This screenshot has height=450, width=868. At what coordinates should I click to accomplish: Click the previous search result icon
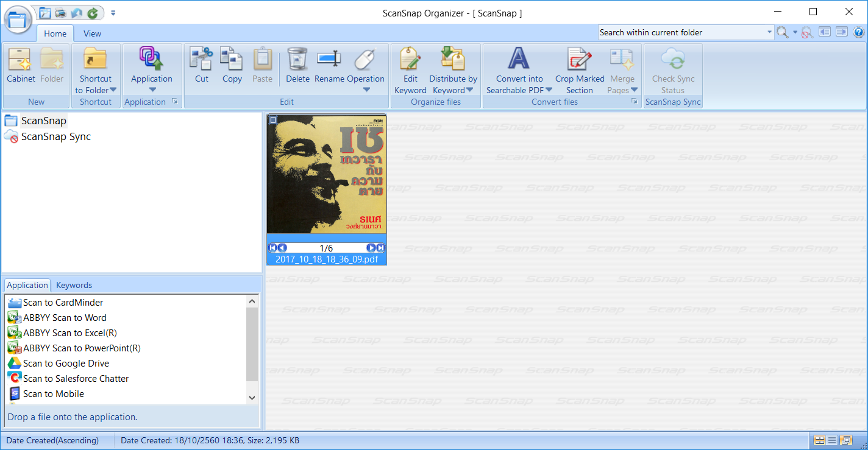pyautogui.click(x=824, y=32)
